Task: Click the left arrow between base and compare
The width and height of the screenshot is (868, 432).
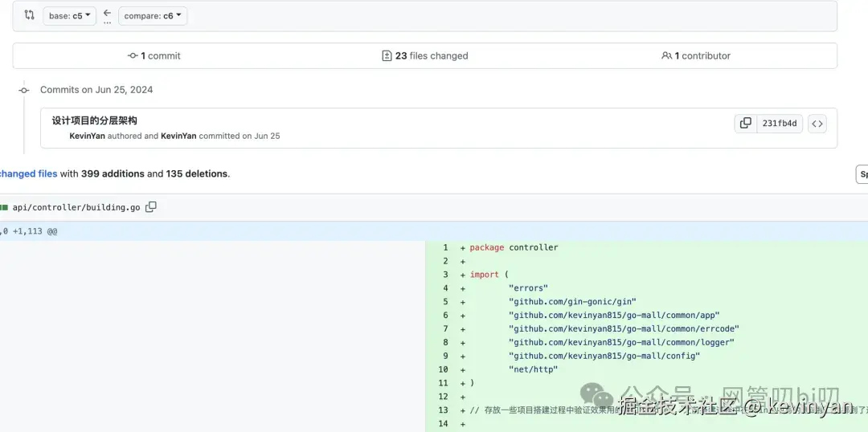Action: click(108, 14)
